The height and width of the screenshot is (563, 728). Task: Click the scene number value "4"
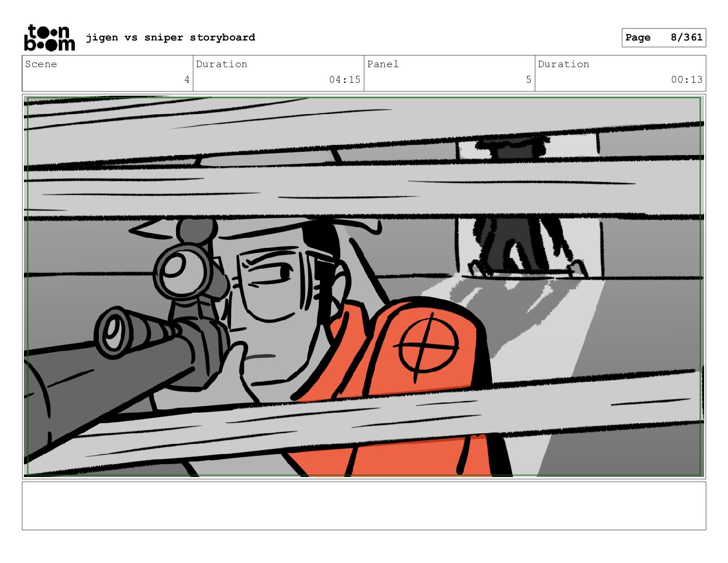(187, 80)
